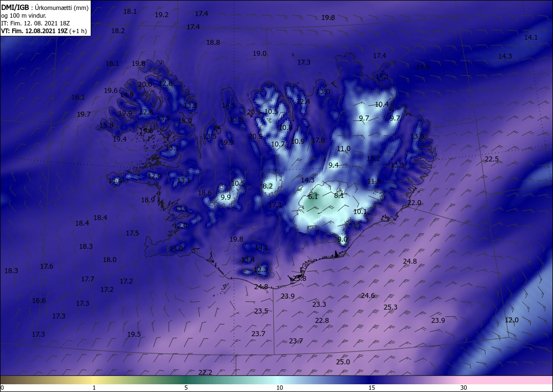The image size is (553, 392).
Task: Click the 23.8 value on the south coast
Action: click(299, 278)
